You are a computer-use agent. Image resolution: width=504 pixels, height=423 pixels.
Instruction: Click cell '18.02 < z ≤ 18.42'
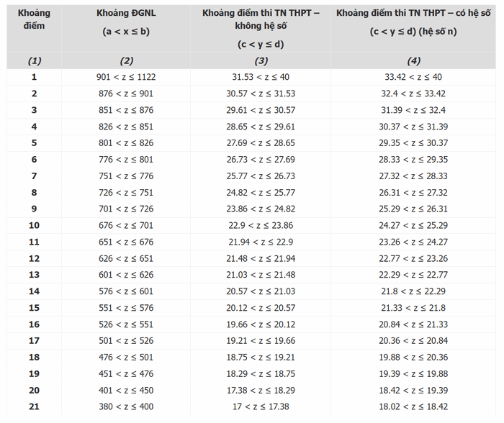413,406
